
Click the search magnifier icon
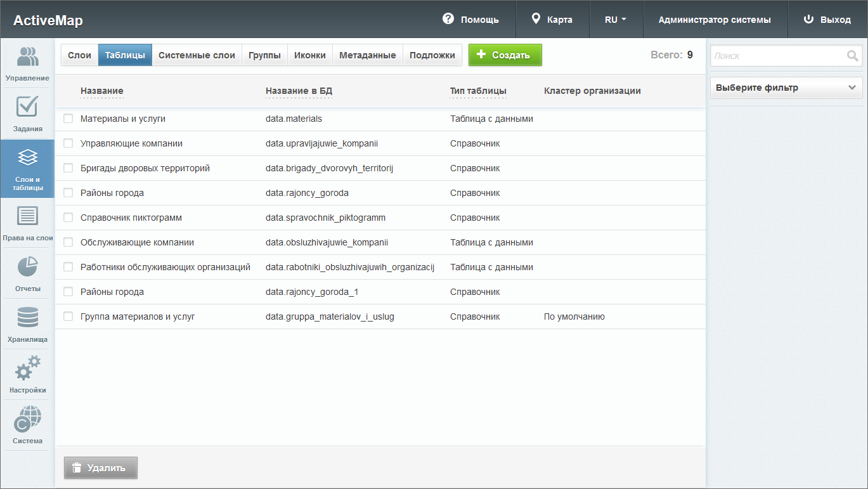[852, 56]
